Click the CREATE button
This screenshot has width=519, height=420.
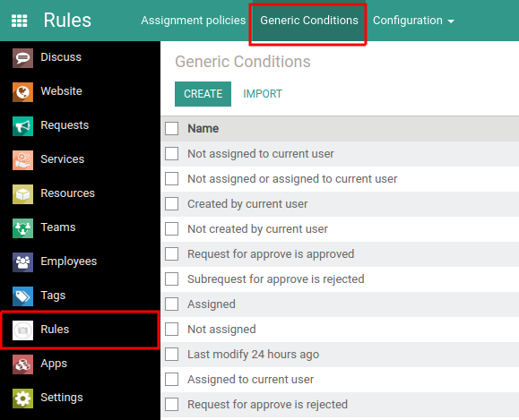click(x=203, y=94)
